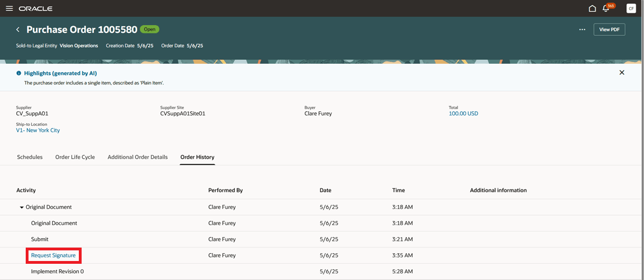Click the Performed By column header
The height and width of the screenshot is (280, 644).
pos(225,191)
